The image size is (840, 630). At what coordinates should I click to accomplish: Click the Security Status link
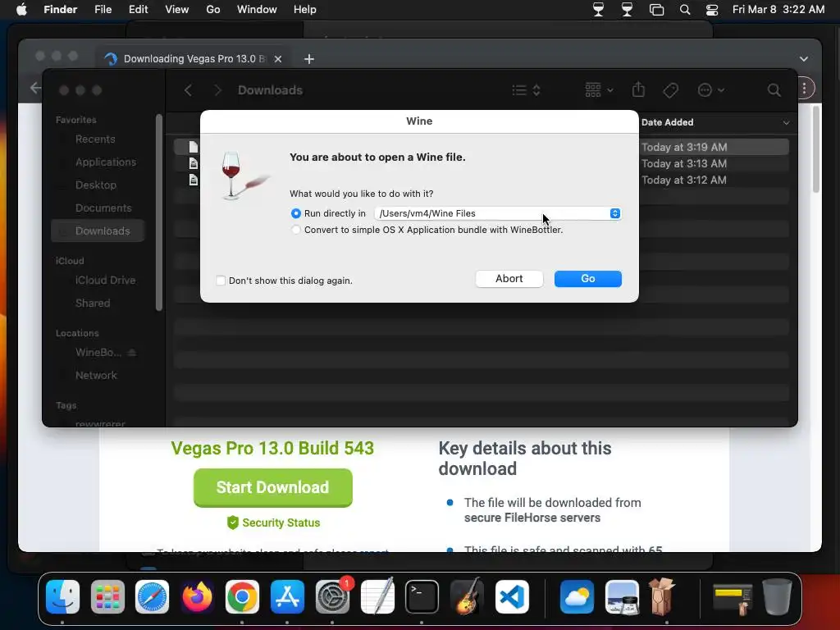pos(273,523)
